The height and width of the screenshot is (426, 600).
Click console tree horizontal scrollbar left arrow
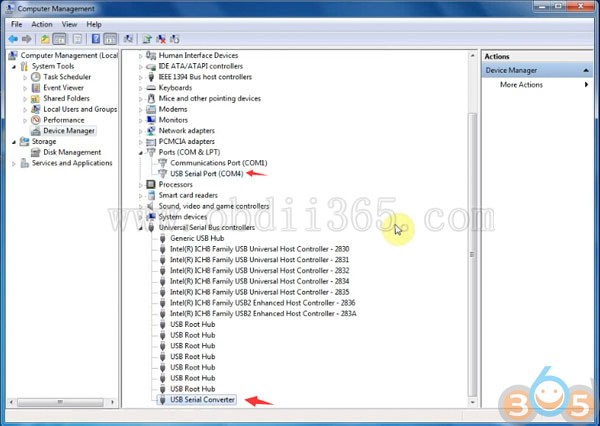click(11, 402)
